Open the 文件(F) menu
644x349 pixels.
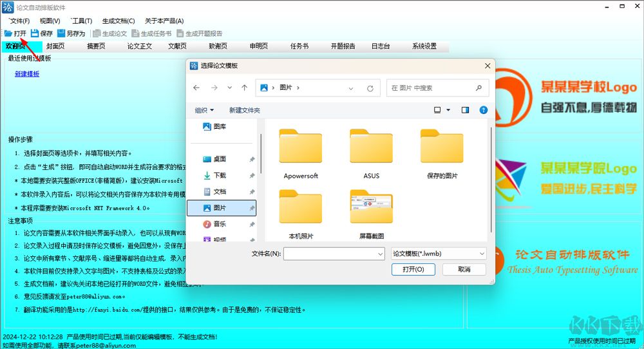coord(20,21)
